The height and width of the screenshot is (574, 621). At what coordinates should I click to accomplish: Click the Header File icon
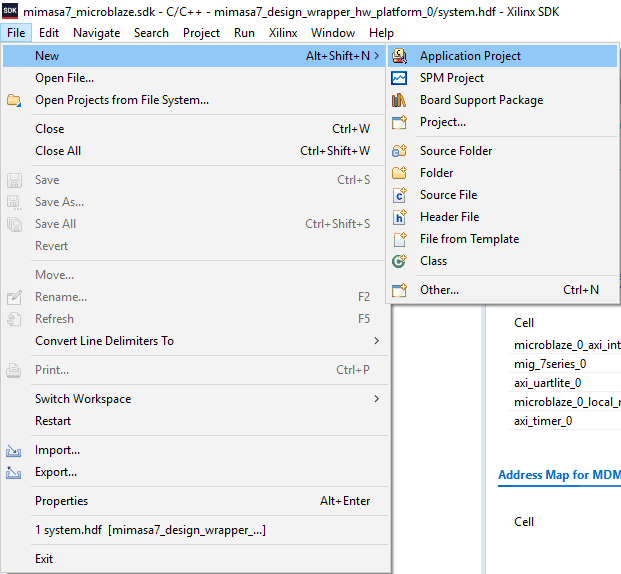point(400,217)
